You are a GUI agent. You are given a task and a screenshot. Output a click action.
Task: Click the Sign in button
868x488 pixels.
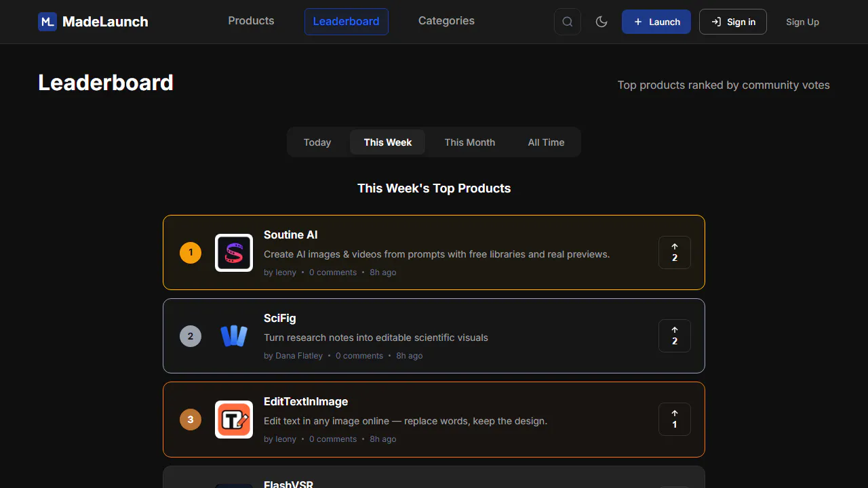tap(733, 22)
